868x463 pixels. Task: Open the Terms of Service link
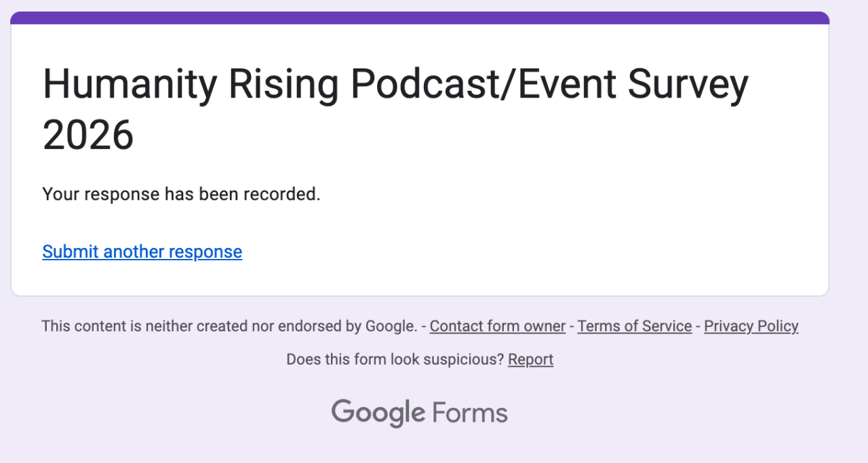pos(634,326)
